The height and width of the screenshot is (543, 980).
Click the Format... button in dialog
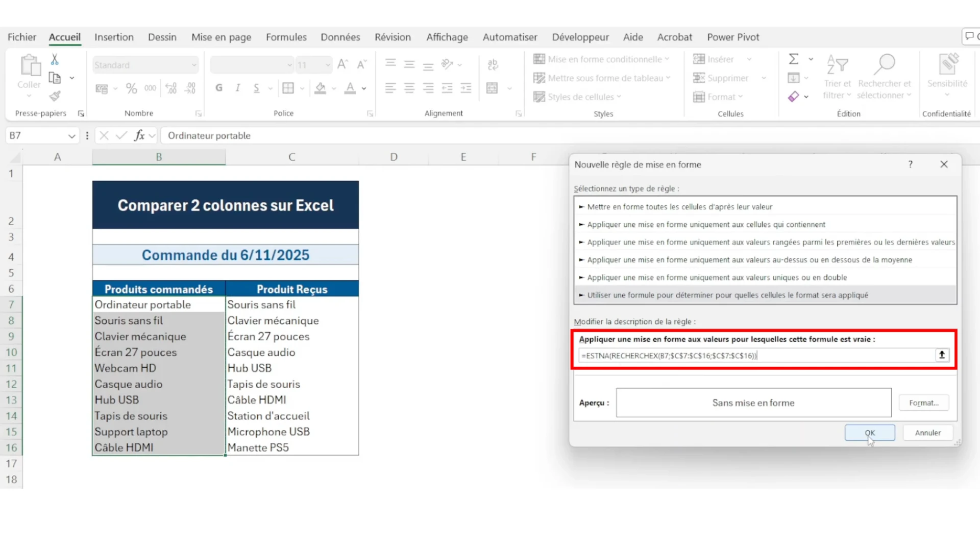[x=924, y=403]
